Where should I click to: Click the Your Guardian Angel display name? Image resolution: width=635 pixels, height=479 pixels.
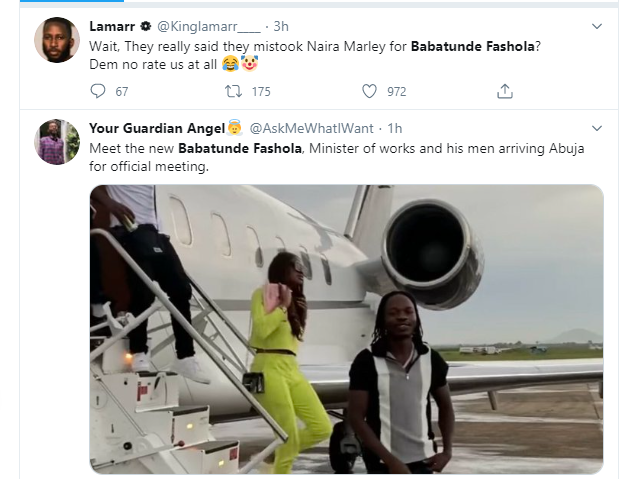point(156,129)
